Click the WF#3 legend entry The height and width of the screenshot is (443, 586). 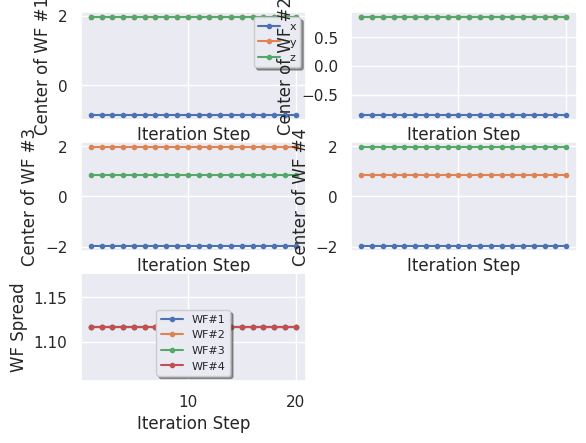pos(192,350)
